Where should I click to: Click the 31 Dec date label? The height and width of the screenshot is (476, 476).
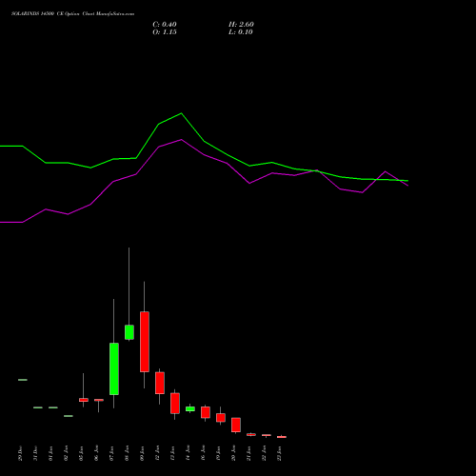tap(36, 453)
